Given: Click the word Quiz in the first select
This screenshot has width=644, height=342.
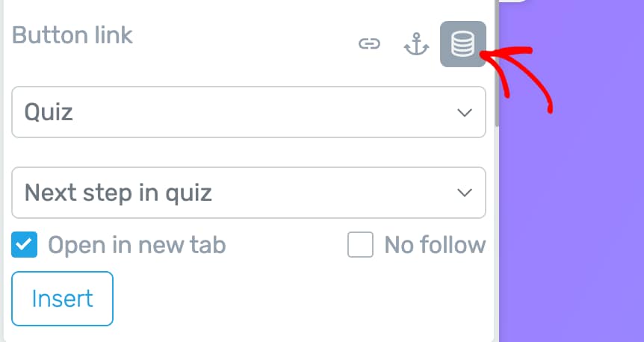Looking at the screenshot, I should pos(49,113).
